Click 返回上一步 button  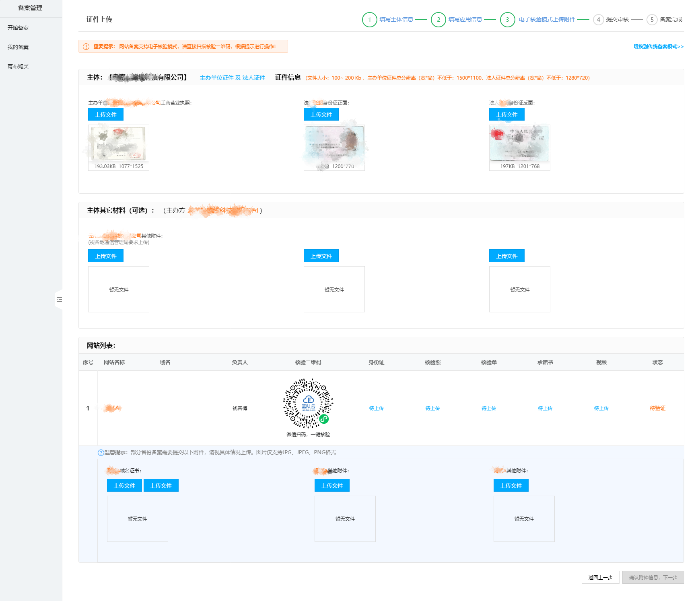(601, 578)
